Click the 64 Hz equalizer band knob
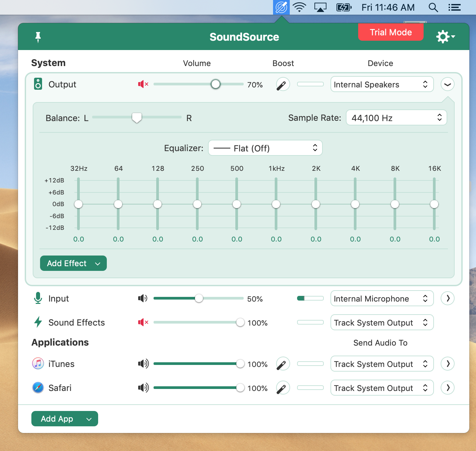 click(x=118, y=204)
